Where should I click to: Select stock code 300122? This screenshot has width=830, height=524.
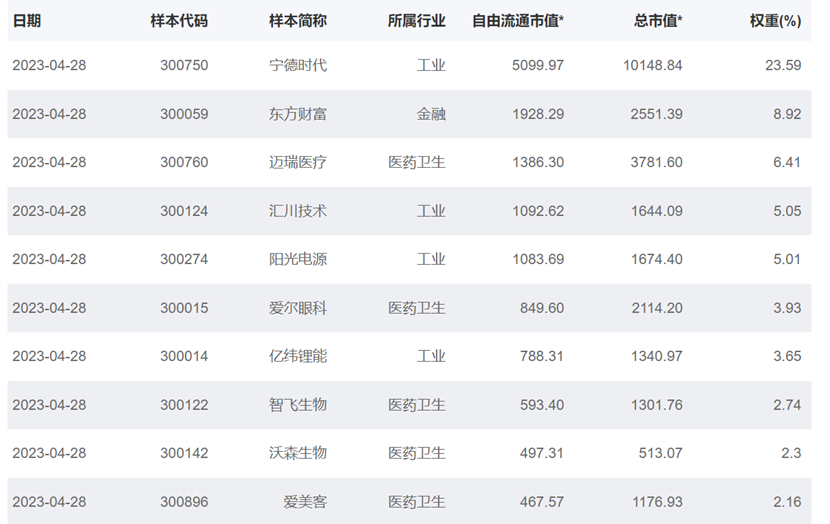click(184, 405)
